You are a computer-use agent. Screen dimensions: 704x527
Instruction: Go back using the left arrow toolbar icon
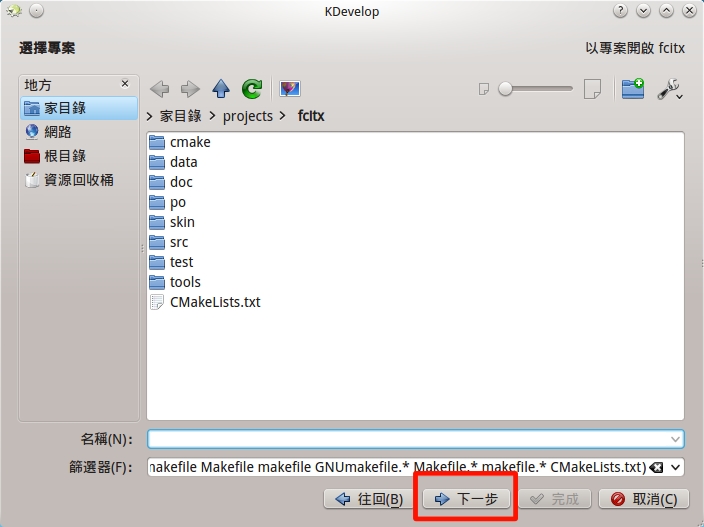pos(160,89)
